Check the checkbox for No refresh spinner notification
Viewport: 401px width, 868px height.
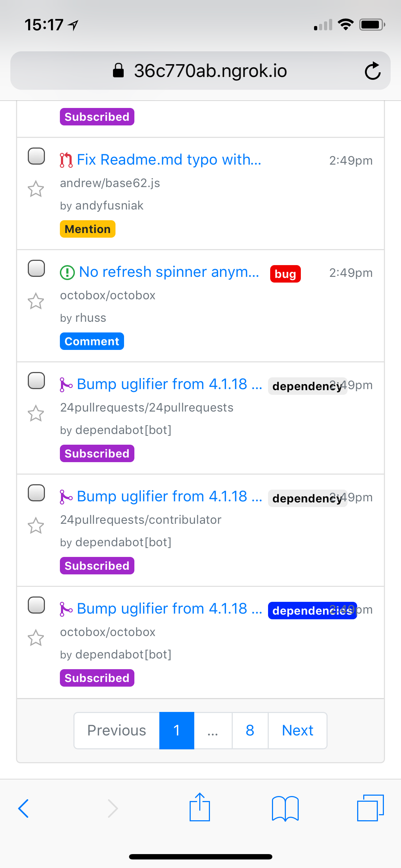(x=36, y=268)
